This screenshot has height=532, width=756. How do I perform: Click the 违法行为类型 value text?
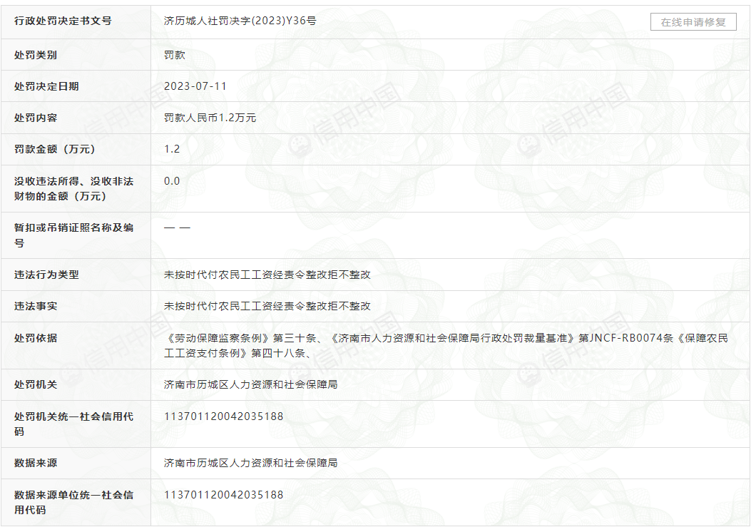(267, 275)
